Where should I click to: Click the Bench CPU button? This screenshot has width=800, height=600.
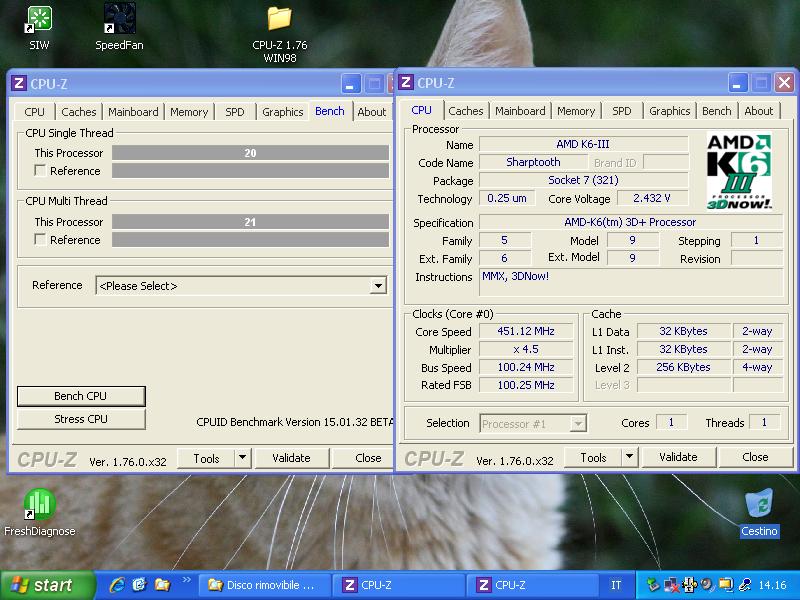click(81, 396)
